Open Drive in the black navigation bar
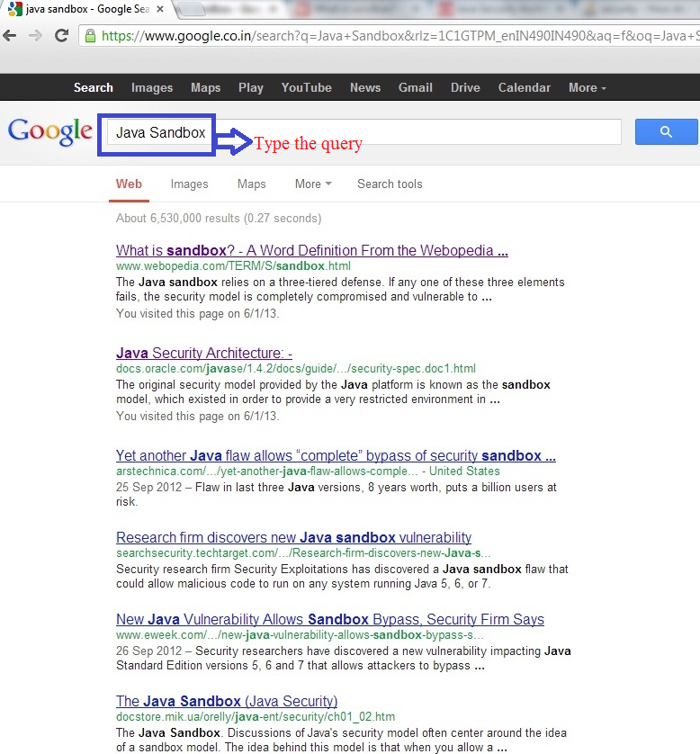The height and width of the screenshot is (754, 700). (465, 87)
